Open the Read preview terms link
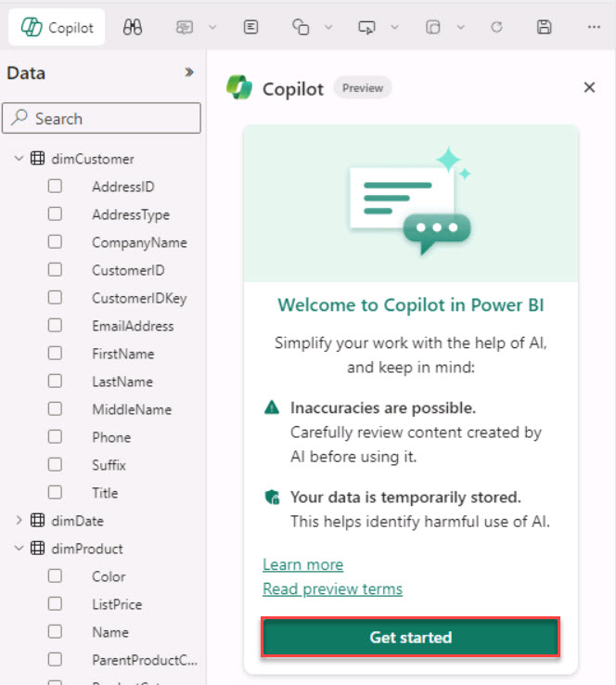This screenshot has height=685, width=616. click(x=332, y=588)
